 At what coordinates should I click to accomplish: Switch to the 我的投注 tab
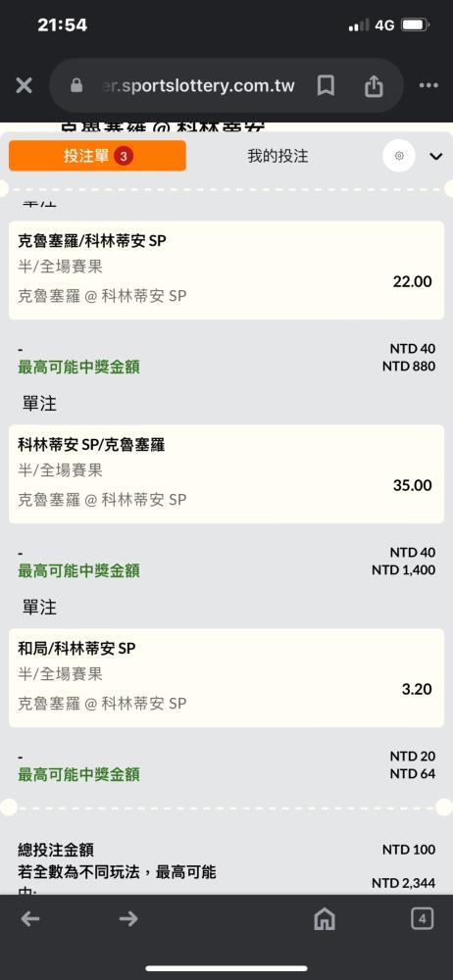tap(277, 156)
